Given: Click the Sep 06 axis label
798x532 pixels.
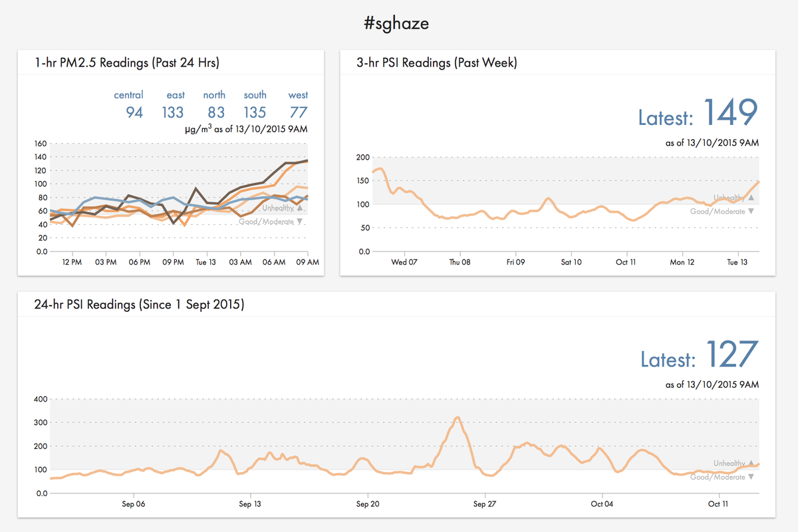Looking at the screenshot, I should [134, 505].
